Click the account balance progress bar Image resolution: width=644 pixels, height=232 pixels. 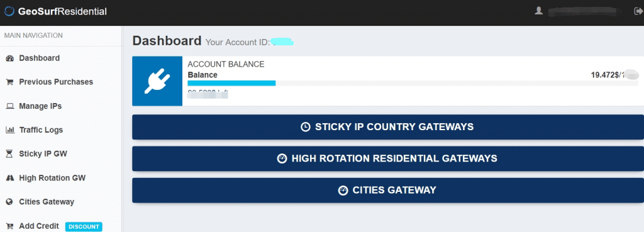pyautogui.click(x=413, y=84)
